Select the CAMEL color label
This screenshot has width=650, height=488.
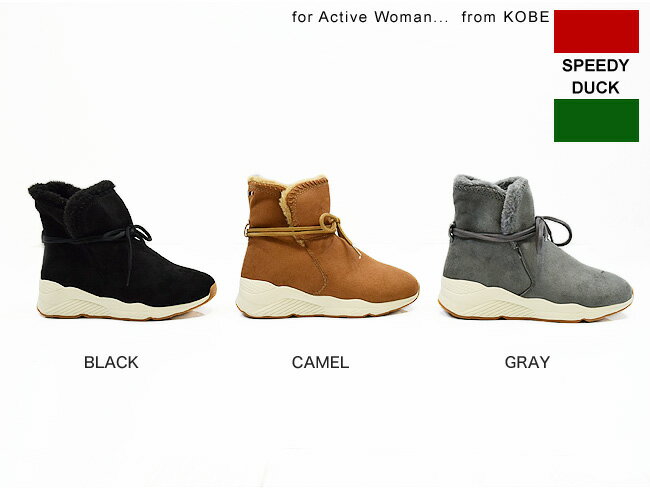coord(320,362)
